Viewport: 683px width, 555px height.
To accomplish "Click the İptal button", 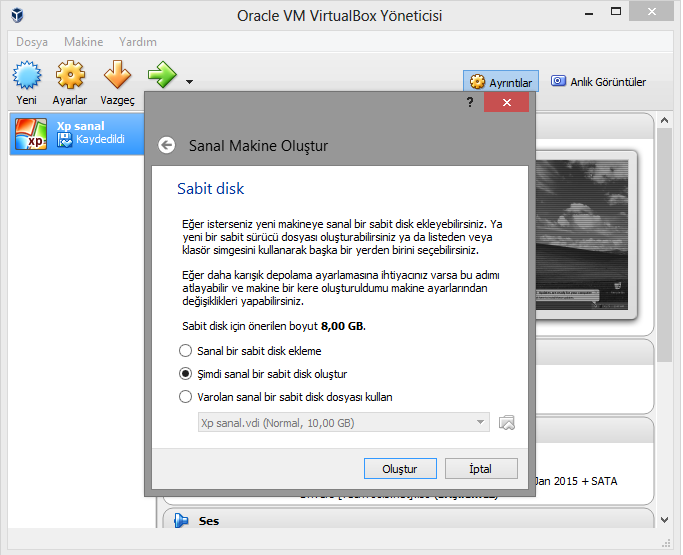I will pos(481,469).
